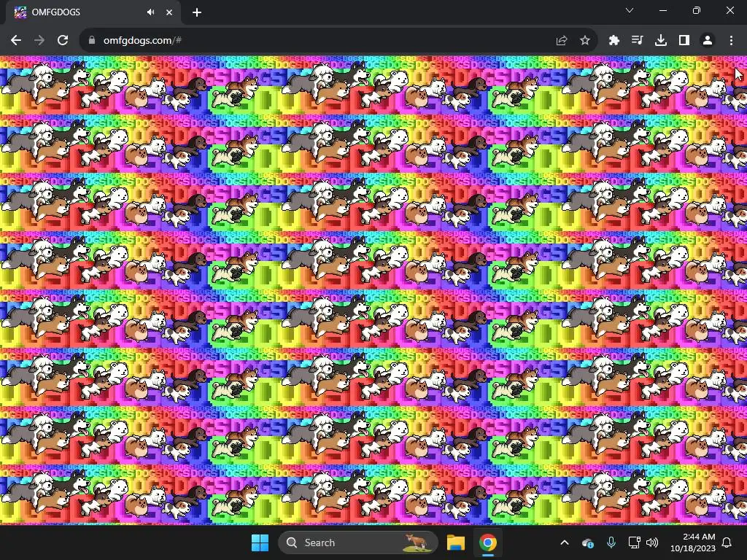The image size is (747, 560).
Task: Close the OMFGDOGS tab
Action: pyautogui.click(x=169, y=12)
